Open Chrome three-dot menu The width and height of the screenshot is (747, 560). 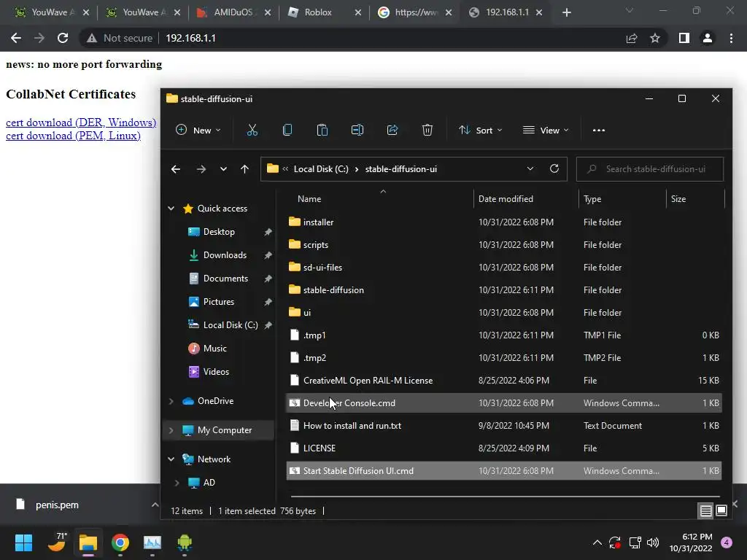(x=731, y=38)
